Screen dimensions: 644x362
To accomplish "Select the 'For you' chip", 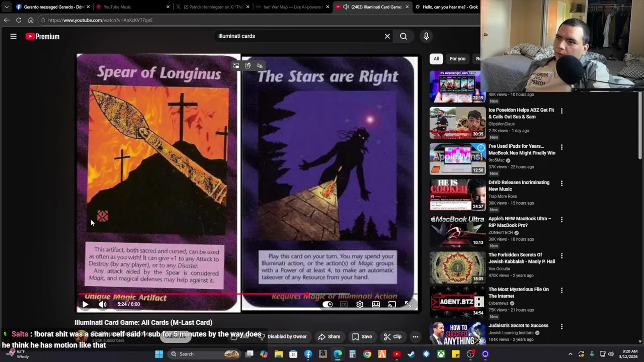I will 457,59.
